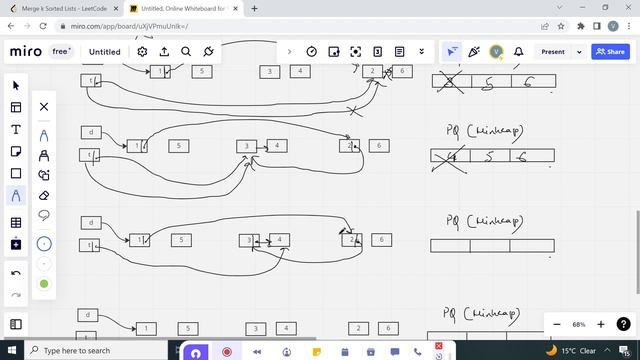Search the board

click(x=186, y=52)
